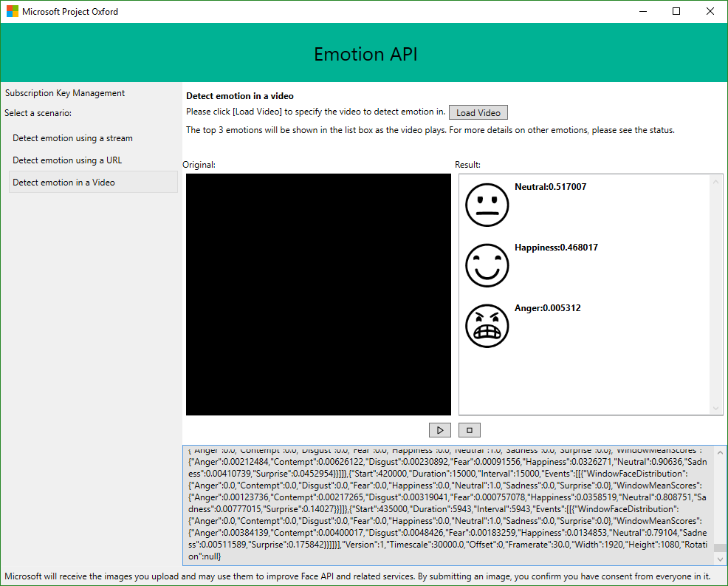This screenshot has height=586, width=728.
Task: Stop the video playback
Action: pos(470,430)
